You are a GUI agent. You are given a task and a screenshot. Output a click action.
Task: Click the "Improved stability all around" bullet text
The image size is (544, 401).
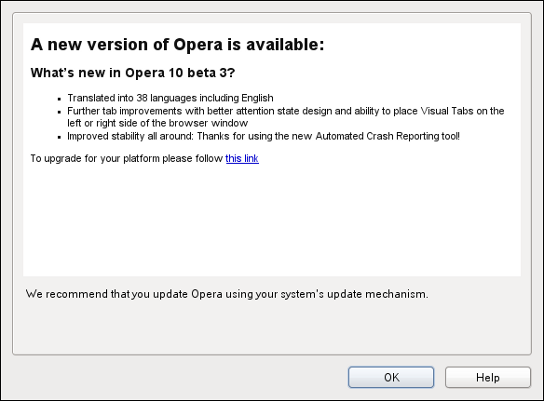point(263,136)
